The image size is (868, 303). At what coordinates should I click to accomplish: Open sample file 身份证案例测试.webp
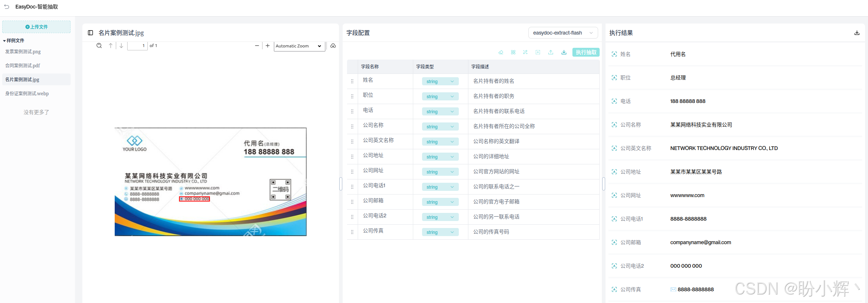click(x=27, y=93)
